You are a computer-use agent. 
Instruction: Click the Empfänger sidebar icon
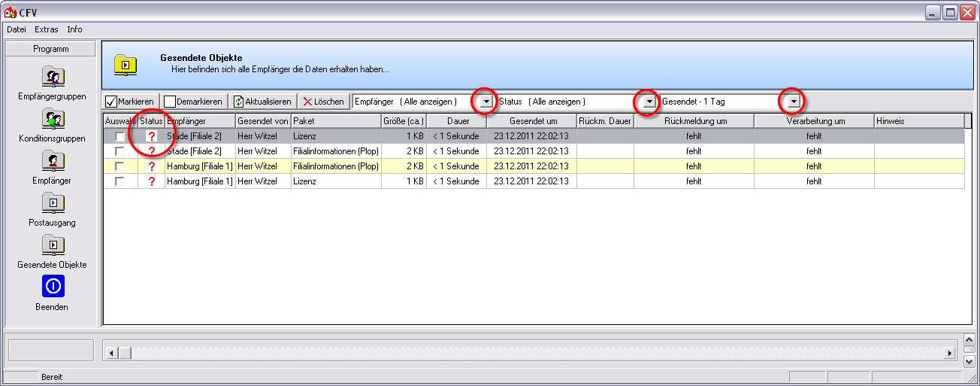[x=53, y=161]
